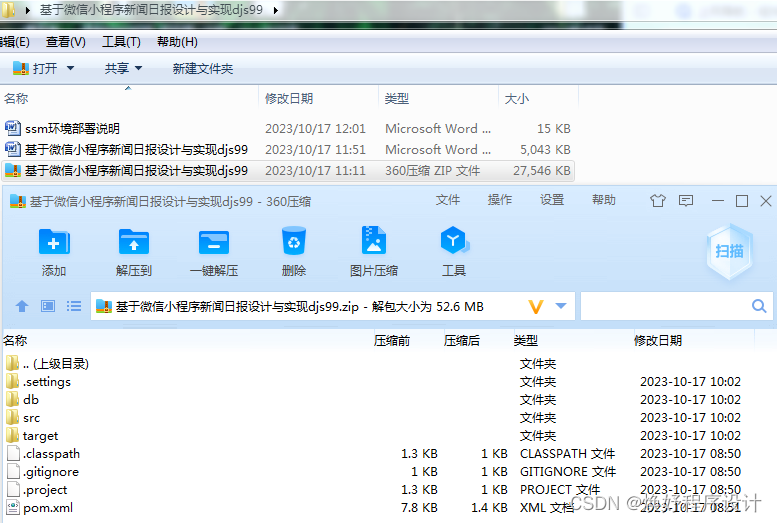Select the .gitignore file row
777x523 pixels.
(379, 471)
